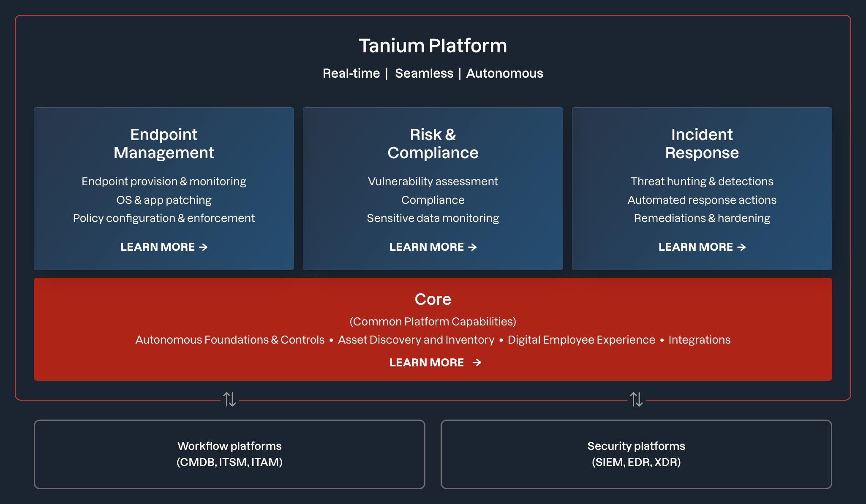Viewport: 866px width, 504px height.
Task: Click Digital Employee Experience text
Action: pos(581,340)
